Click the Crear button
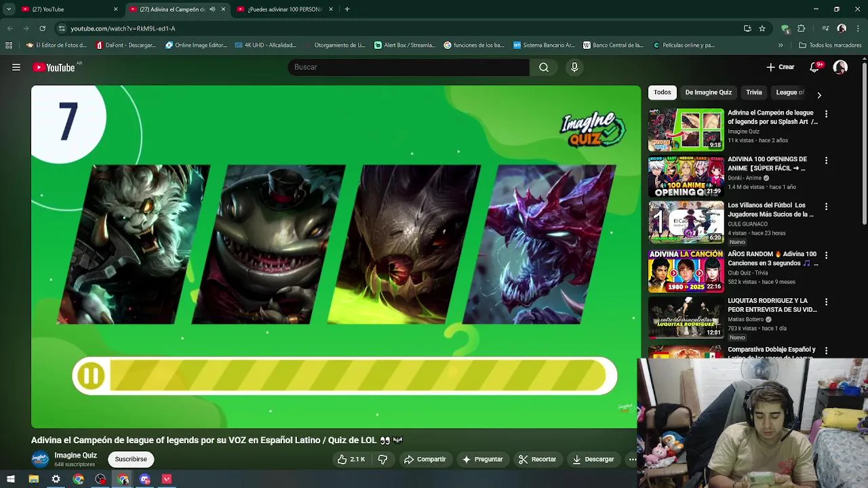The image size is (868, 488). point(781,67)
